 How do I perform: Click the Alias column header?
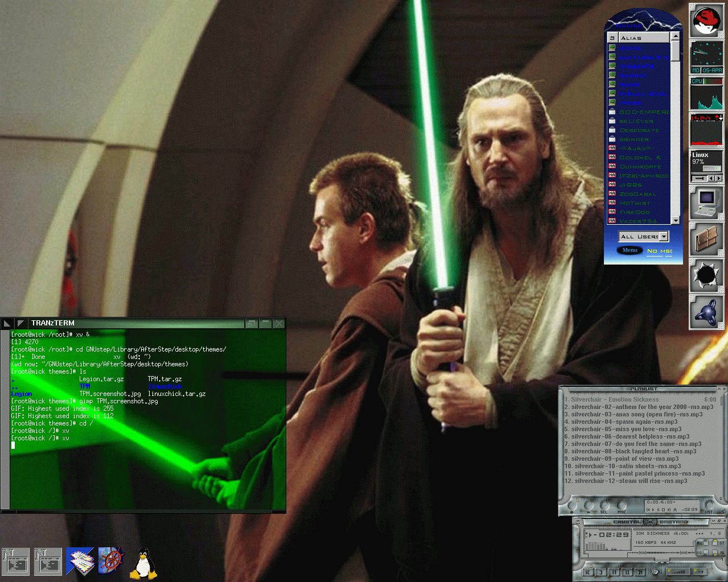click(643, 38)
